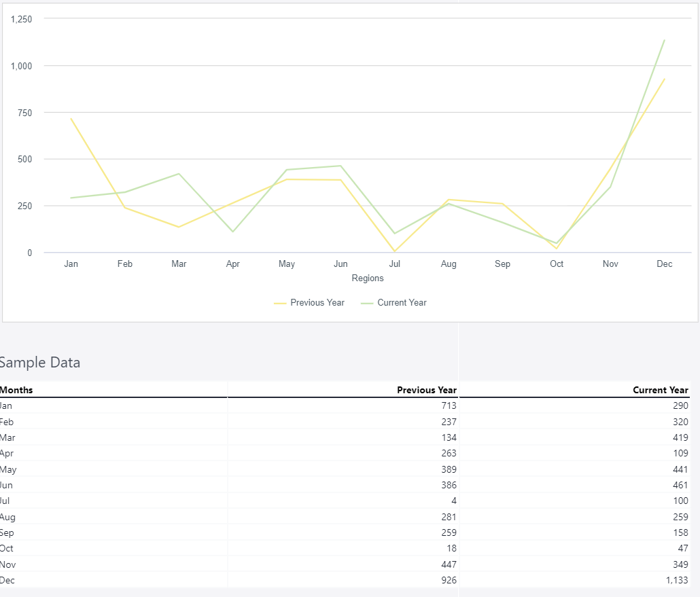Toggle the Previous Year legend label

[x=317, y=303]
